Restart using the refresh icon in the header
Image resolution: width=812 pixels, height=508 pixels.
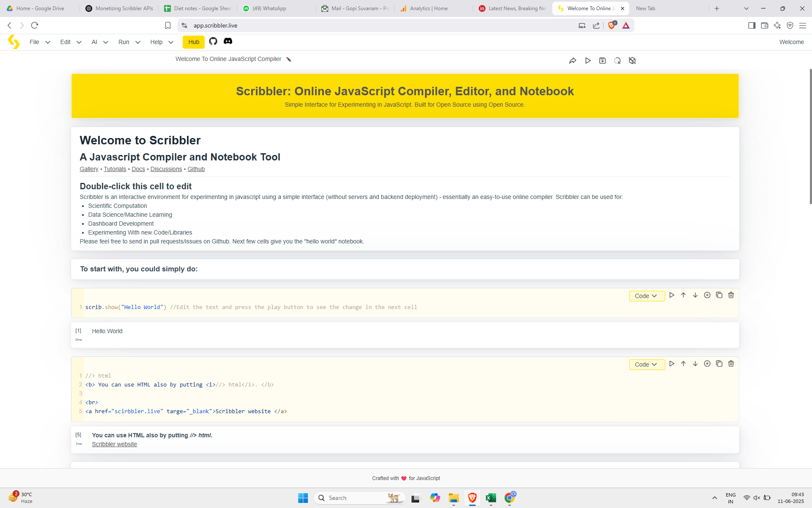(x=617, y=61)
